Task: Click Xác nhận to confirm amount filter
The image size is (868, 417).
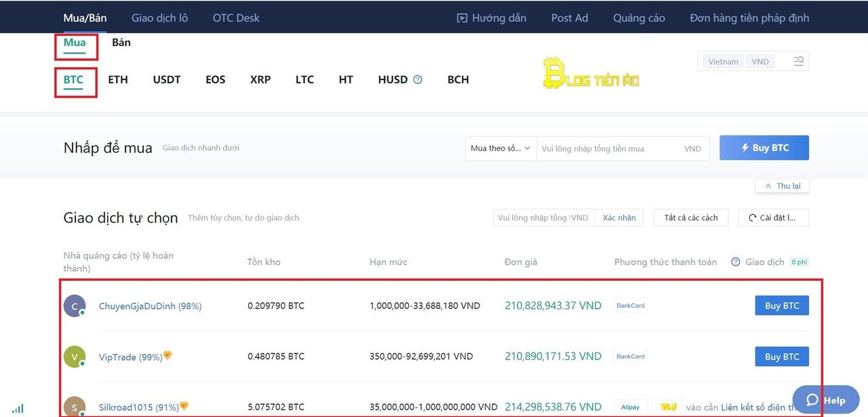Action: (x=619, y=218)
